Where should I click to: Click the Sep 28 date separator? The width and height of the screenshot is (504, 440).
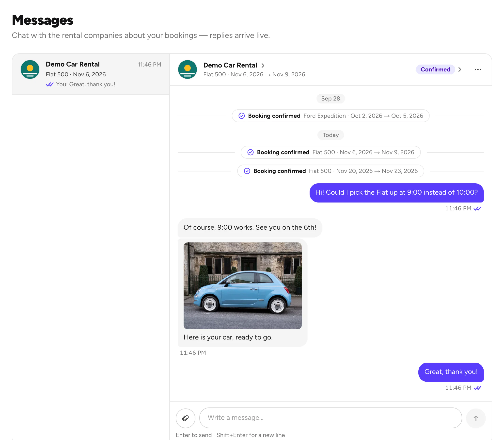[x=331, y=99]
